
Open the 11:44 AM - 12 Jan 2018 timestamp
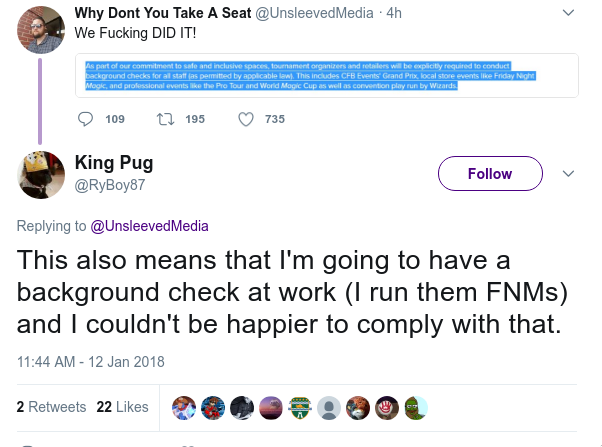[x=91, y=362]
